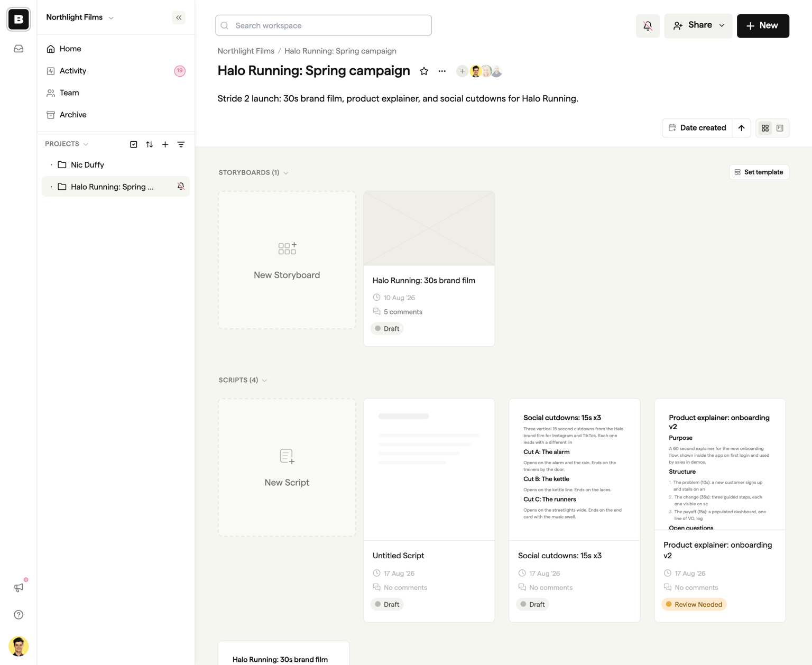Toggle the projects multi-select checkbox icon
This screenshot has width=812, height=665.
(x=134, y=144)
